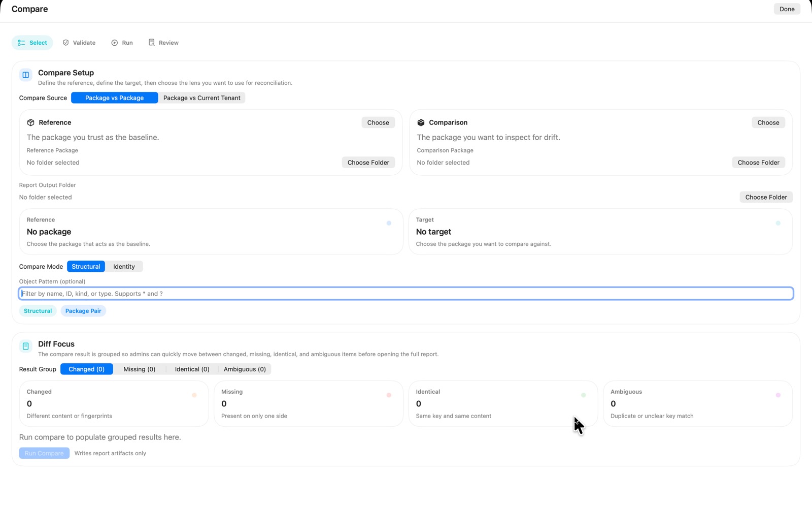812x508 pixels.
Task: Click the Done button
Action: pos(787,9)
